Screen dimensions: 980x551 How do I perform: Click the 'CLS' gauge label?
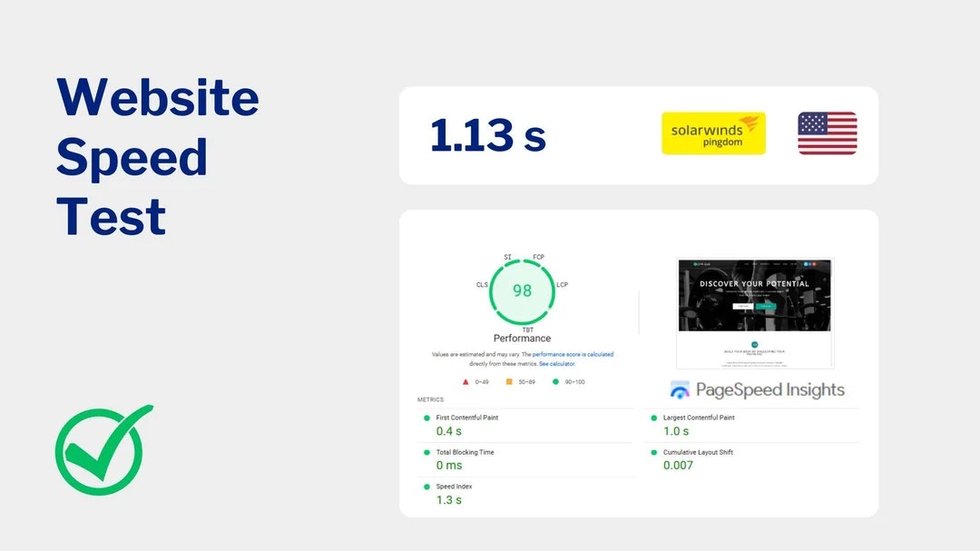pos(482,284)
